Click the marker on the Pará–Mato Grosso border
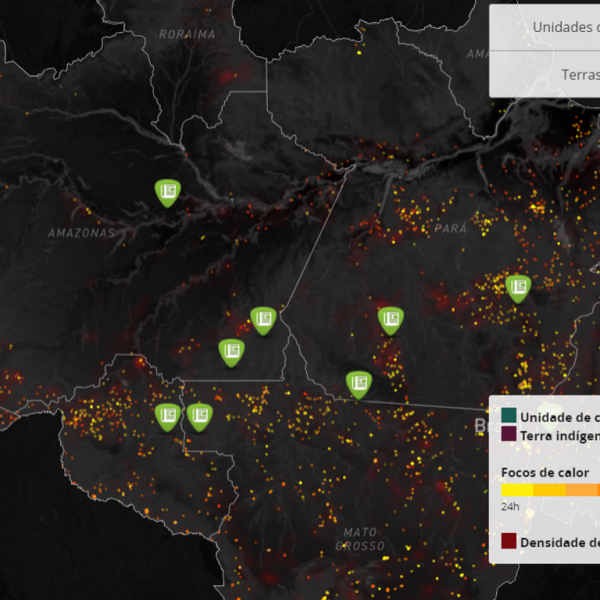Viewport: 600px width, 600px height. 358,384
